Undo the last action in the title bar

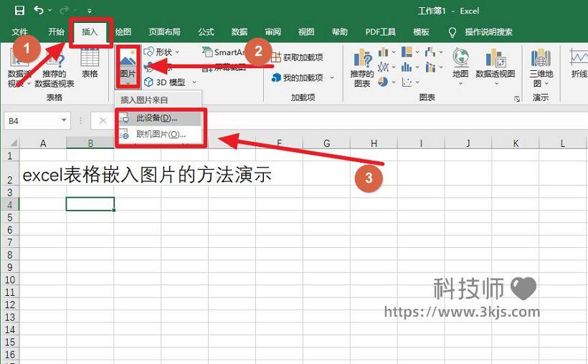pos(39,10)
